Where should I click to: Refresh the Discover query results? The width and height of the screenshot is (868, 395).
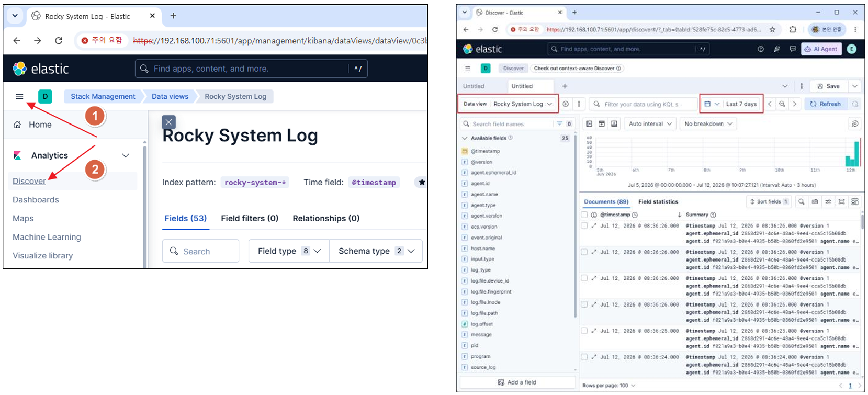coord(825,104)
